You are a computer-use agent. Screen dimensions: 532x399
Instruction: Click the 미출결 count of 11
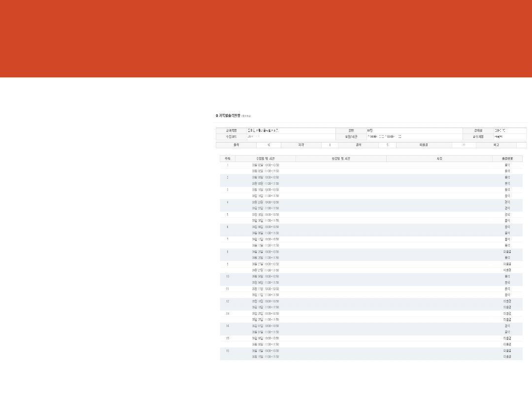click(x=464, y=145)
